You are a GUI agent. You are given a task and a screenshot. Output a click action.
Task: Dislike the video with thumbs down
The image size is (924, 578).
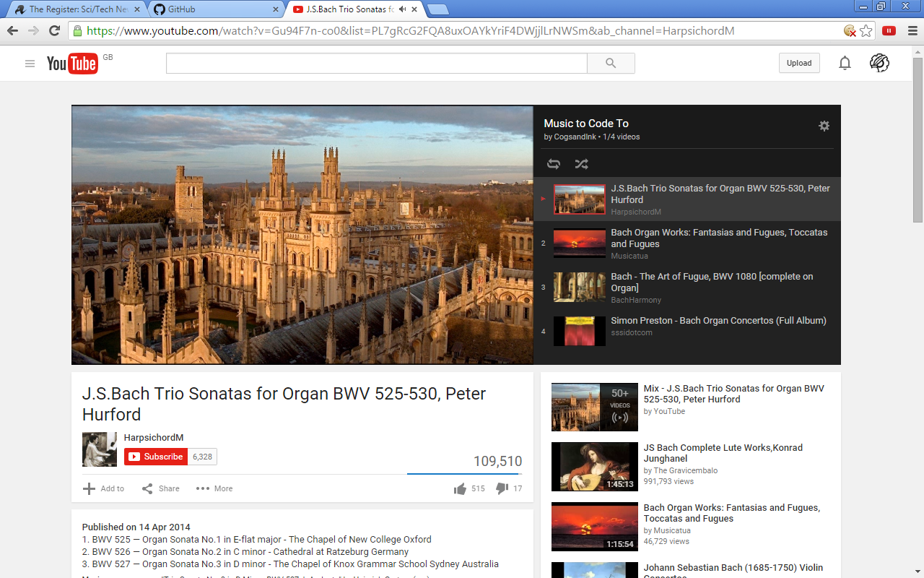tap(502, 489)
